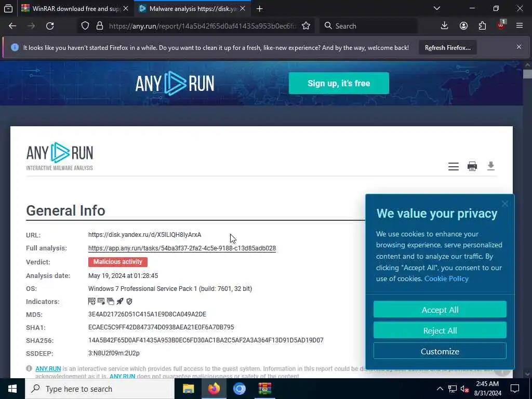Bookmark this page with the star
Screen dimensions: 532x399
[x=306, y=26]
